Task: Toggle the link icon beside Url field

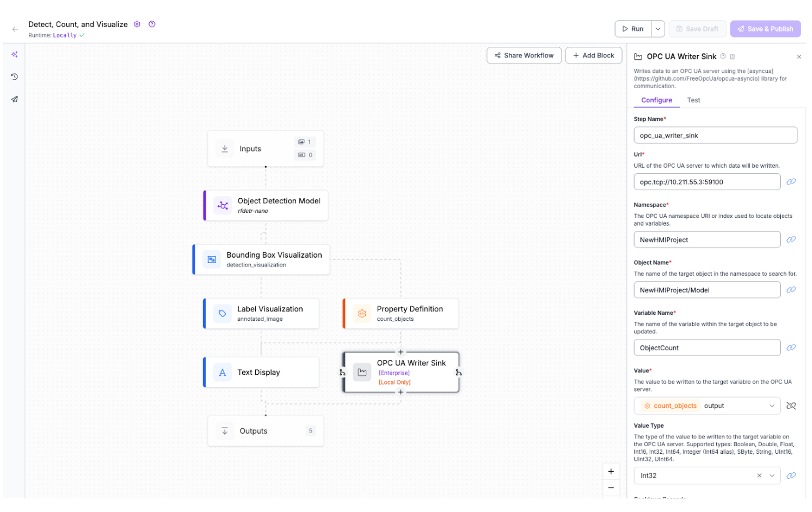Action: 791,182
